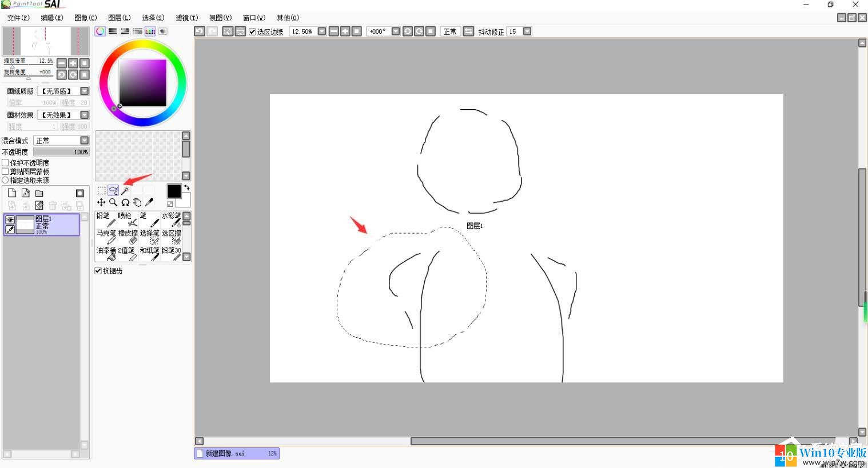The image size is (868, 468).
Task: Click the 正常 button in top toolbar
Action: click(x=450, y=31)
